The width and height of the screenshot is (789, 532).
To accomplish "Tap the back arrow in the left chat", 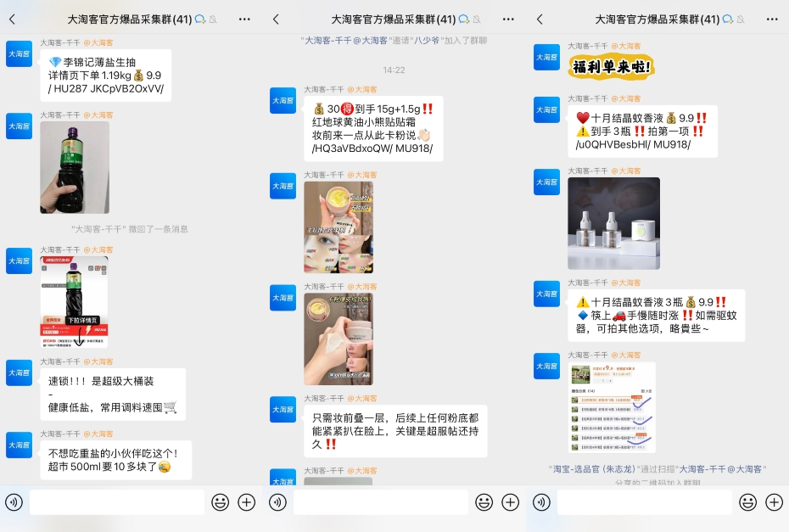I will (12, 19).
